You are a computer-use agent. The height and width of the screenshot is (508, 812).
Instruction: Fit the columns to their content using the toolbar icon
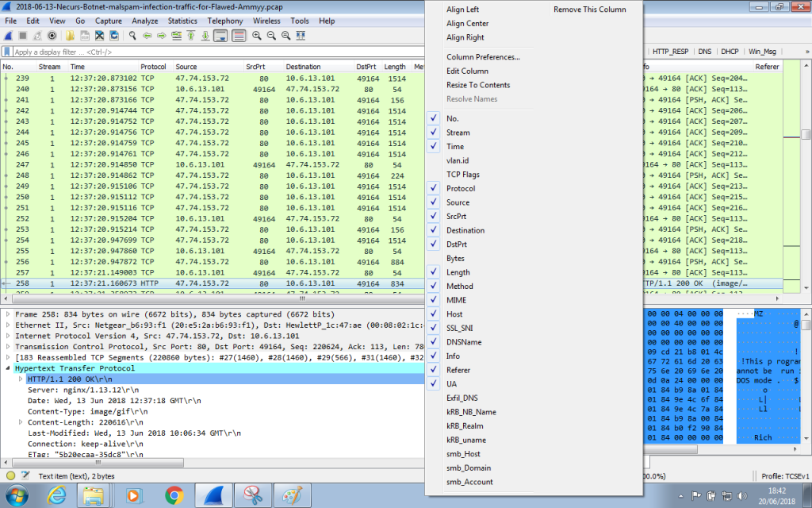(x=301, y=36)
